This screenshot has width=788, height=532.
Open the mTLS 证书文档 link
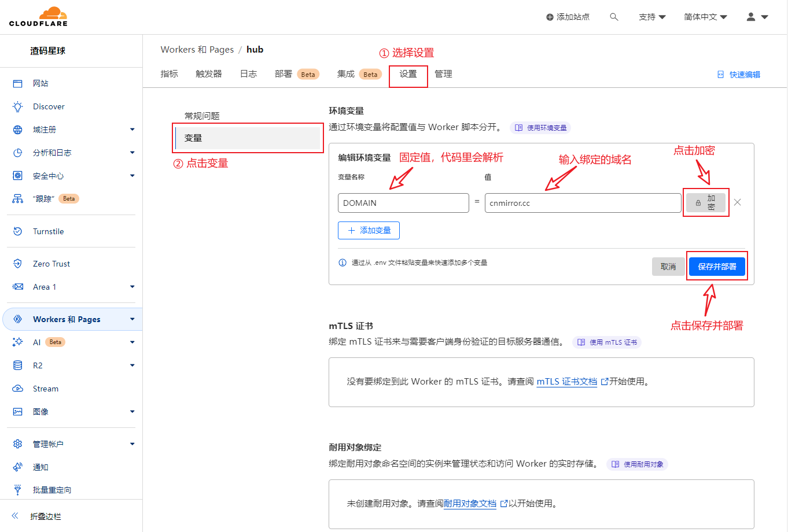tap(567, 382)
